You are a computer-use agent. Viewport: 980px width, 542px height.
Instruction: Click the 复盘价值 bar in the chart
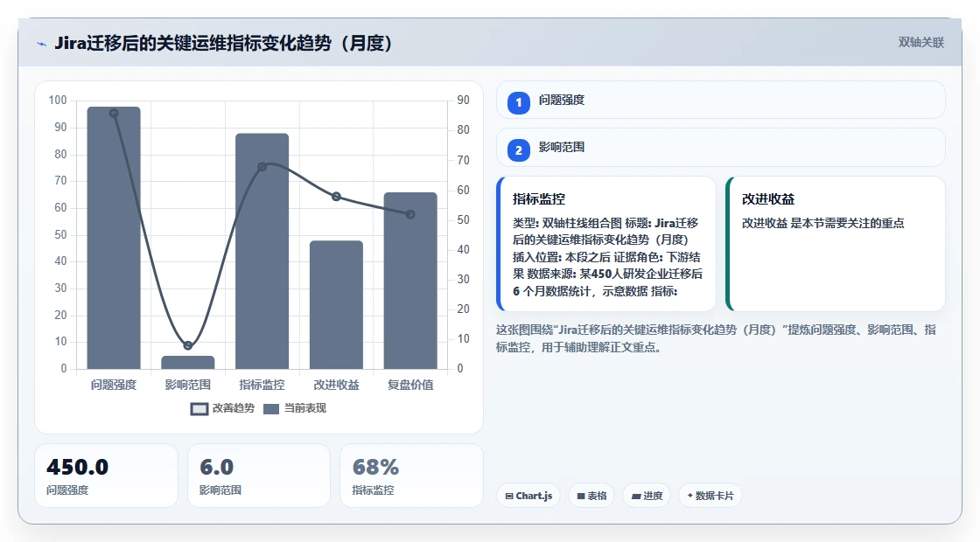point(410,281)
